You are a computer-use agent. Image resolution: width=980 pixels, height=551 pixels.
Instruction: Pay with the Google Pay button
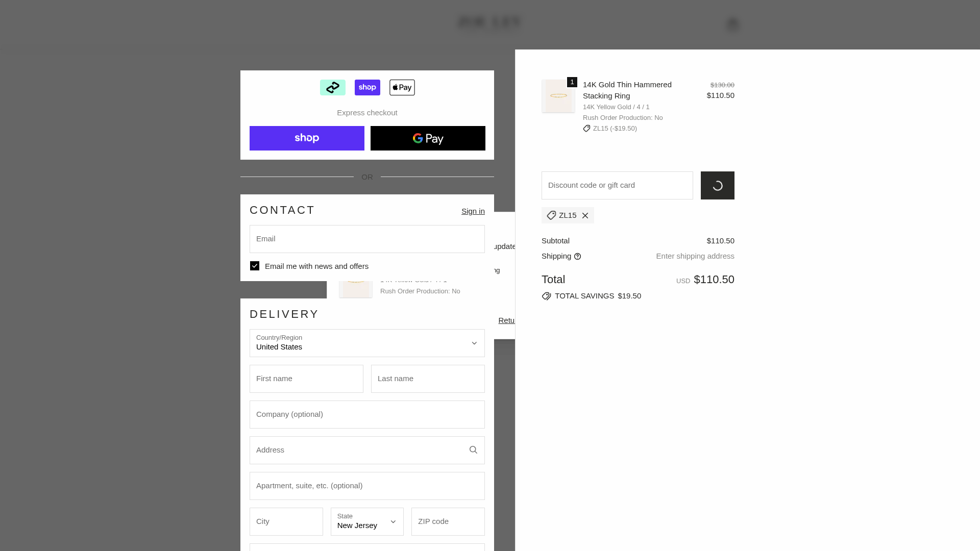(x=428, y=138)
